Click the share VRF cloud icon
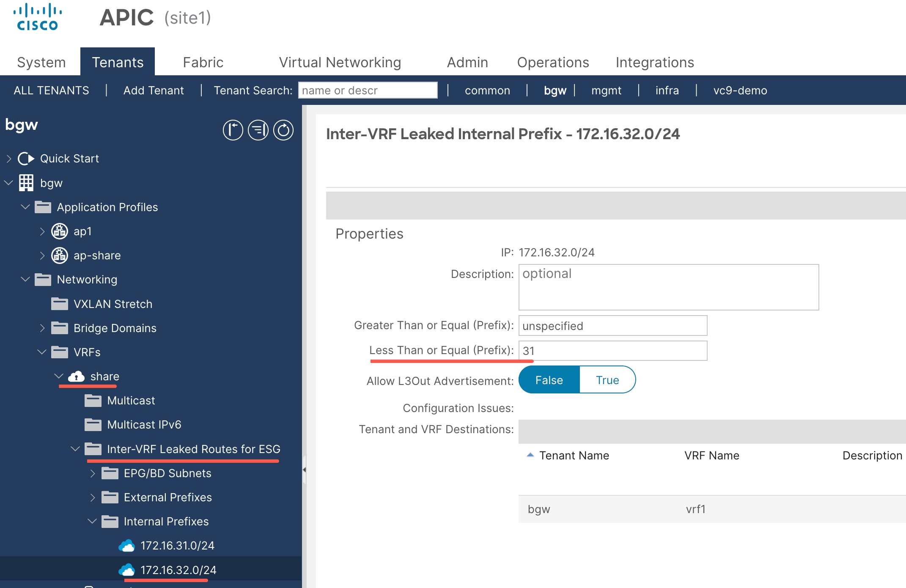The width and height of the screenshot is (906, 588). click(x=76, y=376)
